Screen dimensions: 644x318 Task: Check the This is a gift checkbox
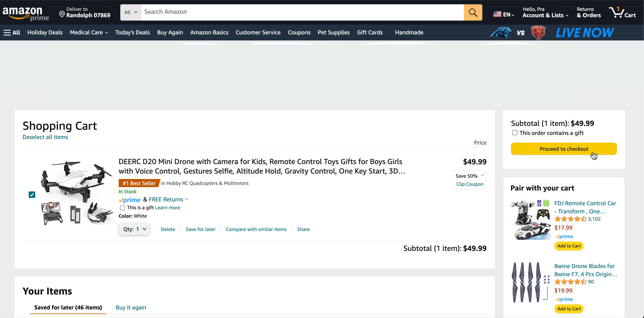pyautogui.click(x=122, y=208)
